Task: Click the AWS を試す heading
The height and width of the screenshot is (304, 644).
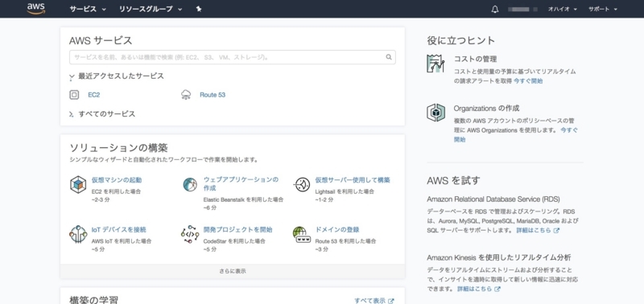Action: coord(453,180)
